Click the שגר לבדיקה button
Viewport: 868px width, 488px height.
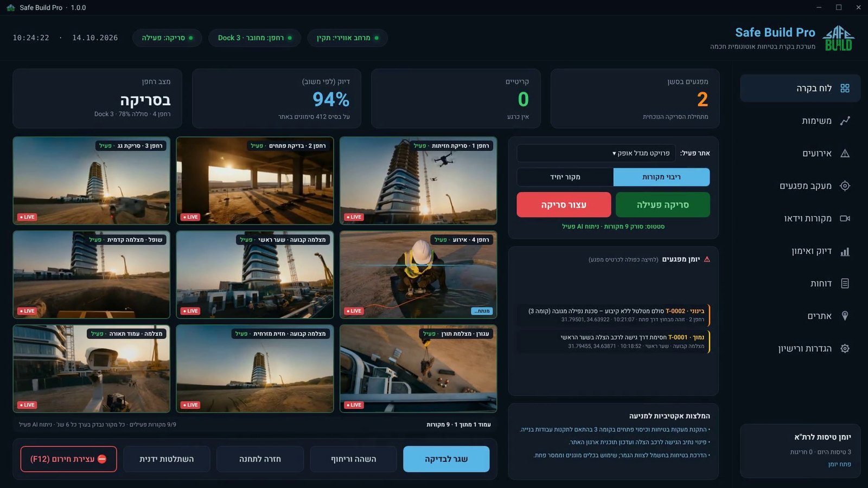tap(446, 459)
